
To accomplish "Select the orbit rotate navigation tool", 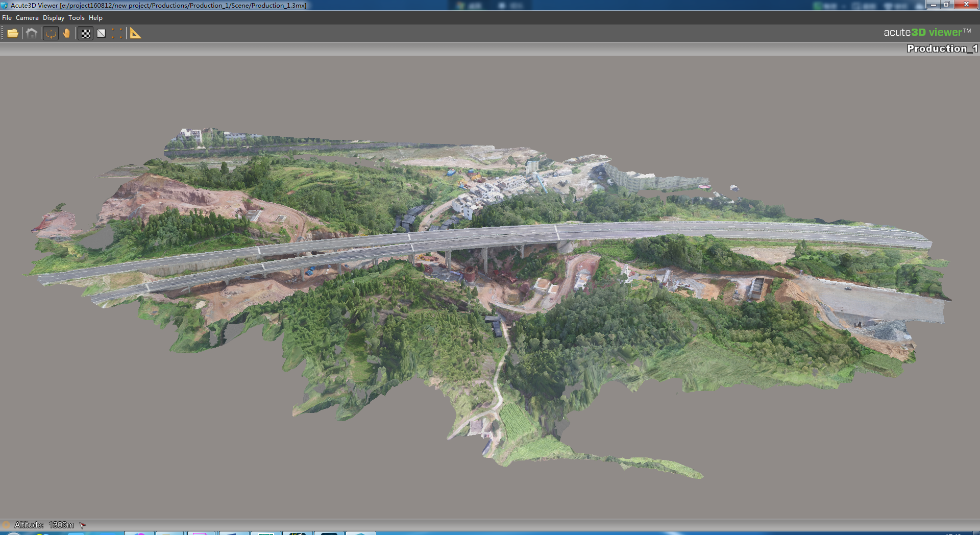I will pyautogui.click(x=51, y=34).
